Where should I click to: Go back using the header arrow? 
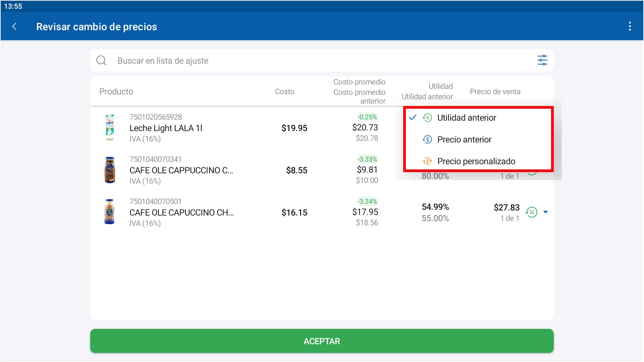(x=14, y=27)
